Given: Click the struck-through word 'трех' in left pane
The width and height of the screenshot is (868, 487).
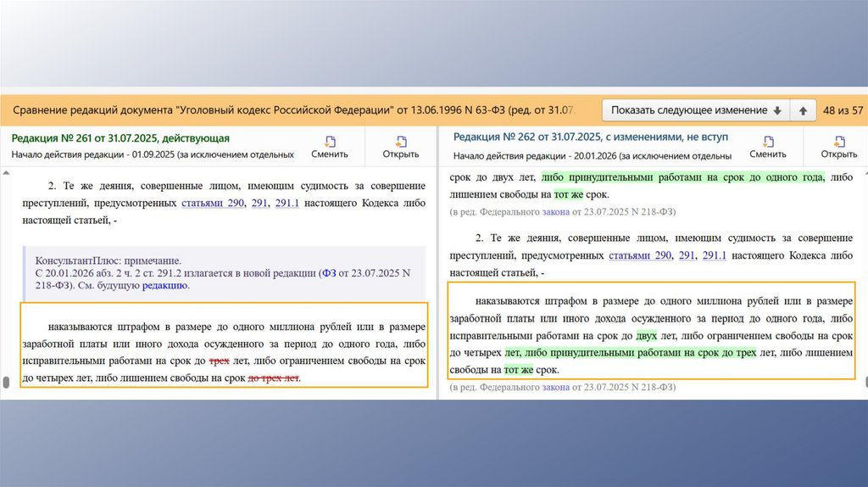Looking at the screenshot, I should pos(220,361).
